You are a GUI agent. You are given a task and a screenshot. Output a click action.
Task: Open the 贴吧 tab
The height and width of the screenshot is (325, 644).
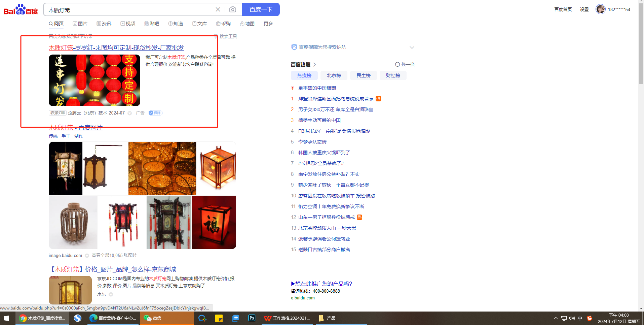click(152, 24)
